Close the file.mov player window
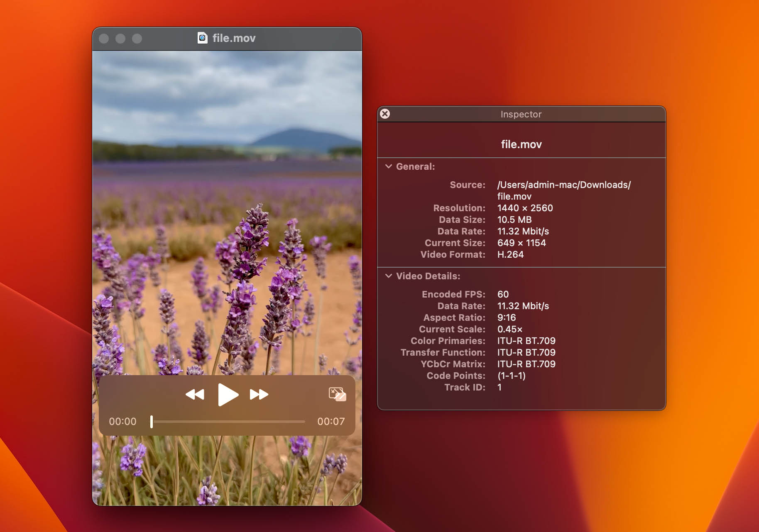This screenshot has height=532, width=759. [x=104, y=39]
